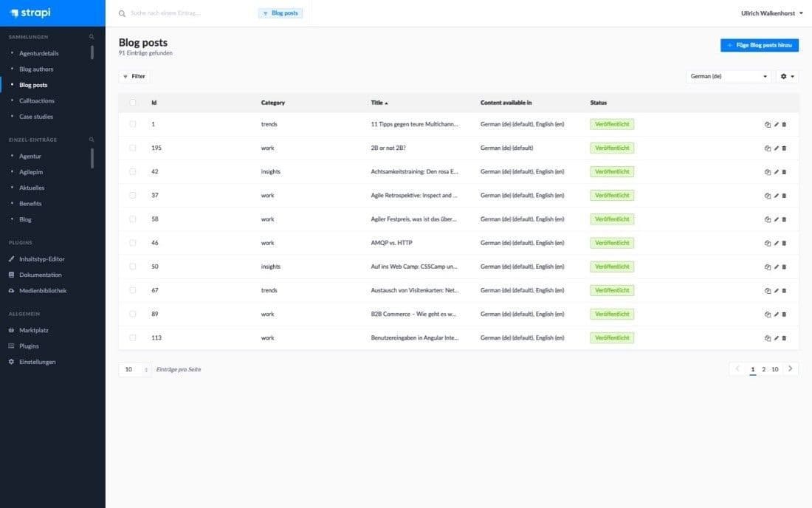Check the checkbox next to Id 113
This screenshot has height=508, width=812.
coord(134,337)
